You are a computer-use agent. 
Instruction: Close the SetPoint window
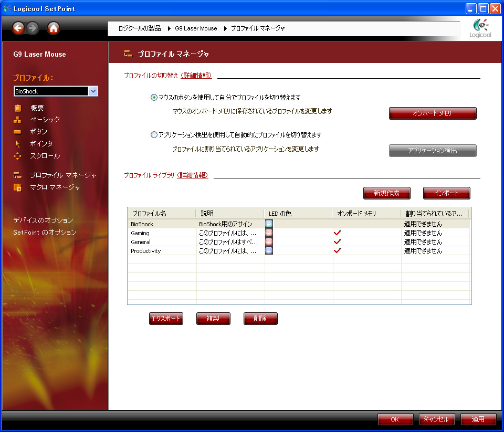coord(495,9)
